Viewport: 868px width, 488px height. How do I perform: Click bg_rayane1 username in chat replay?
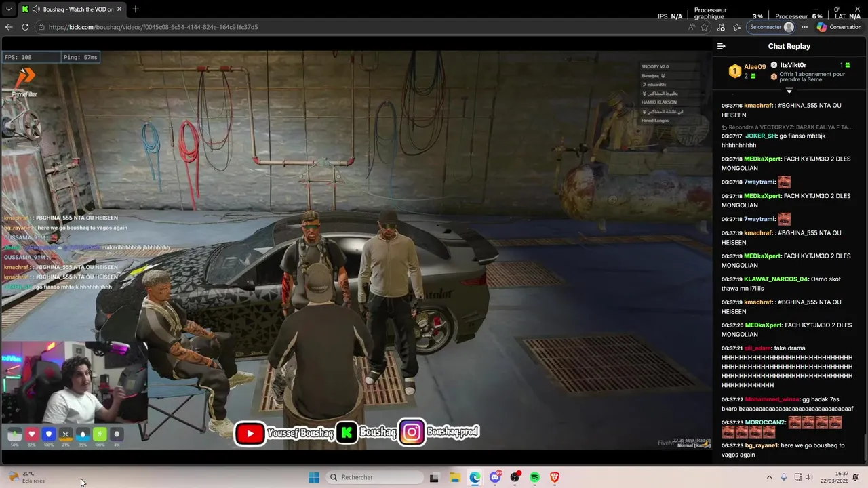[762, 445]
